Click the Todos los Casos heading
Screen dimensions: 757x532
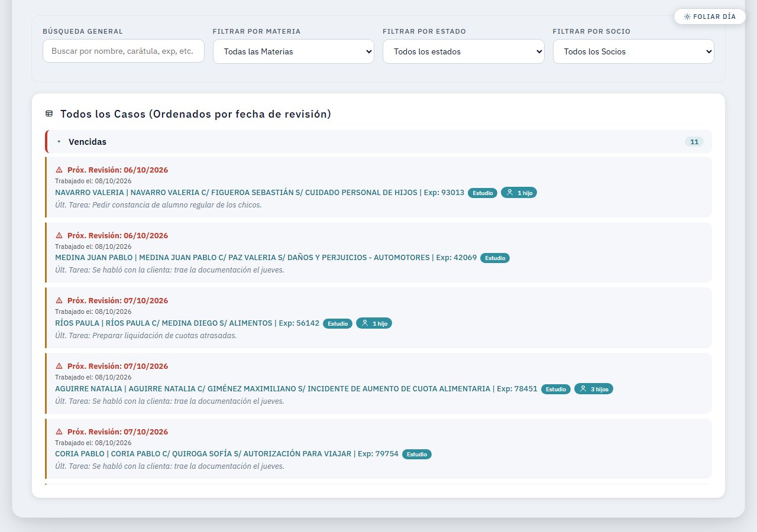pyautogui.click(x=196, y=114)
